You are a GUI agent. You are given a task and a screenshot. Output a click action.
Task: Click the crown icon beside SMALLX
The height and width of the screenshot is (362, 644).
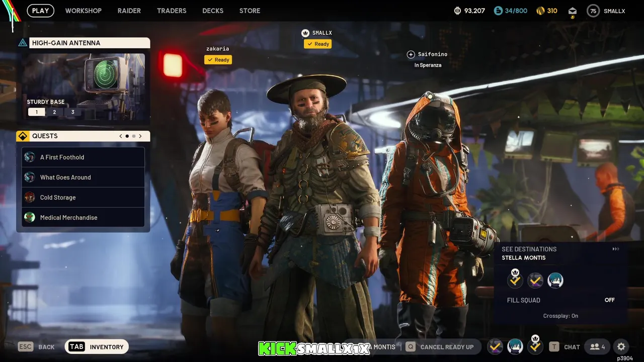pyautogui.click(x=305, y=33)
